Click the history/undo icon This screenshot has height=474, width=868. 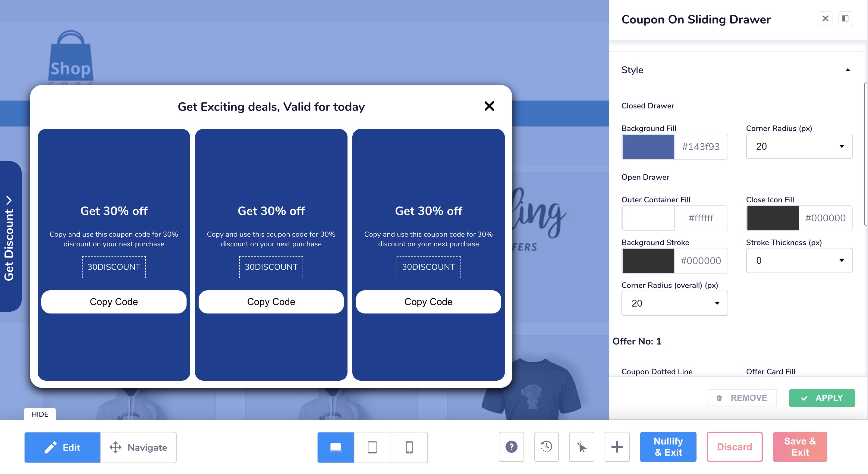click(x=547, y=447)
